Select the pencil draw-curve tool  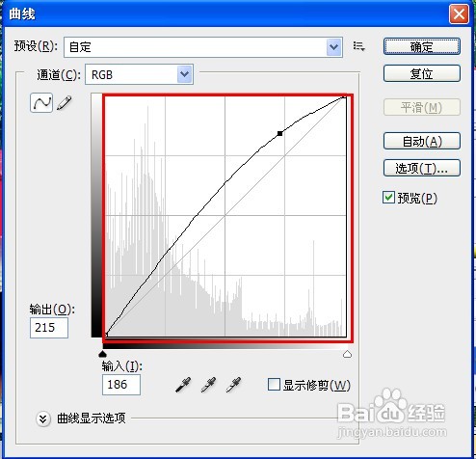click(x=65, y=103)
